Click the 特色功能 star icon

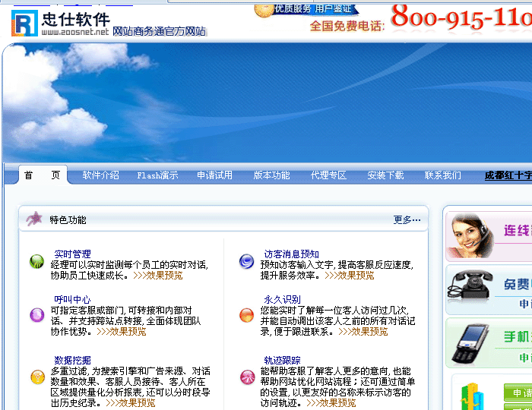click(34, 219)
